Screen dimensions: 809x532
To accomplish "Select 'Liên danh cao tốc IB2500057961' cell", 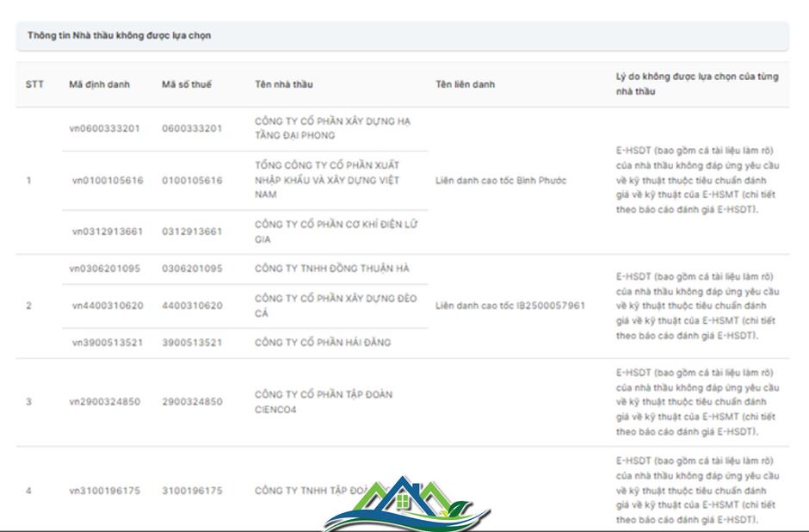I will (x=509, y=306).
